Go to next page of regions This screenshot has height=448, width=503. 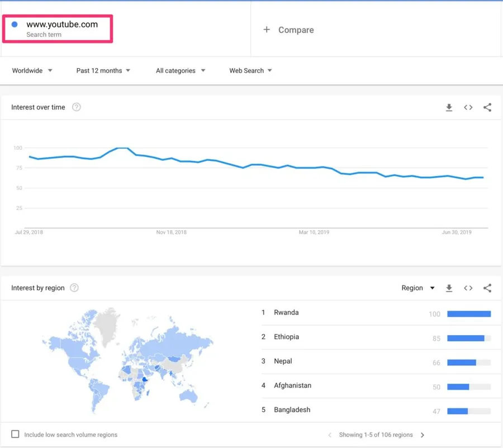(x=423, y=435)
